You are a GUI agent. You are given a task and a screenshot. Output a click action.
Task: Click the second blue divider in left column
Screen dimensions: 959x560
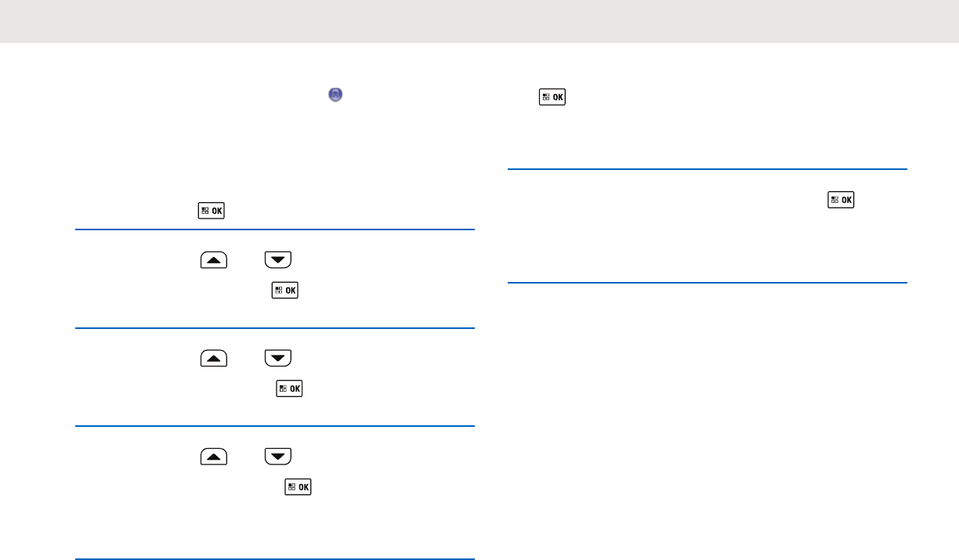pos(275,328)
